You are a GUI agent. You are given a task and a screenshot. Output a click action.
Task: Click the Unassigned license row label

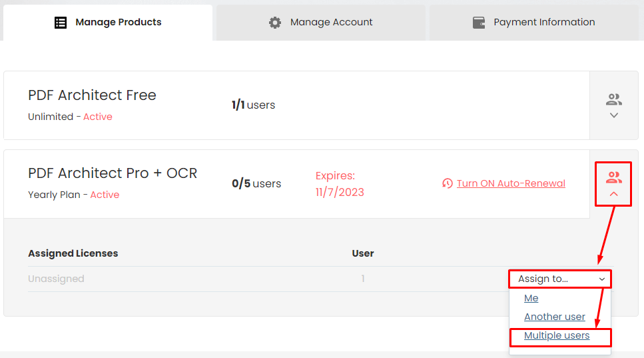[x=56, y=279]
